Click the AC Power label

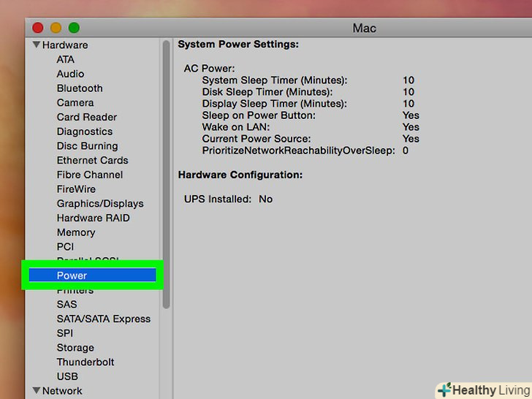[x=209, y=69]
